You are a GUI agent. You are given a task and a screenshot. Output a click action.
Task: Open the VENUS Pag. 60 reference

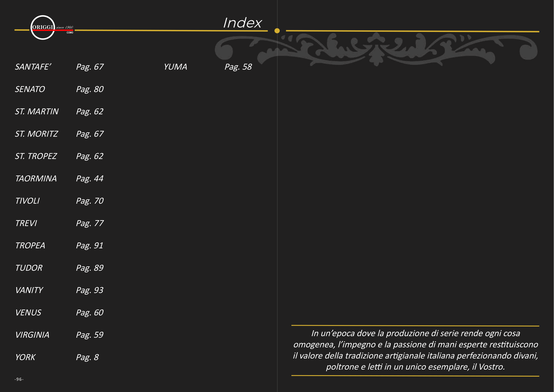click(x=90, y=312)
